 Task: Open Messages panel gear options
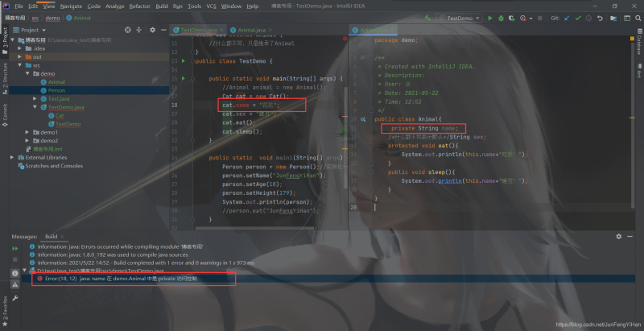click(618, 237)
